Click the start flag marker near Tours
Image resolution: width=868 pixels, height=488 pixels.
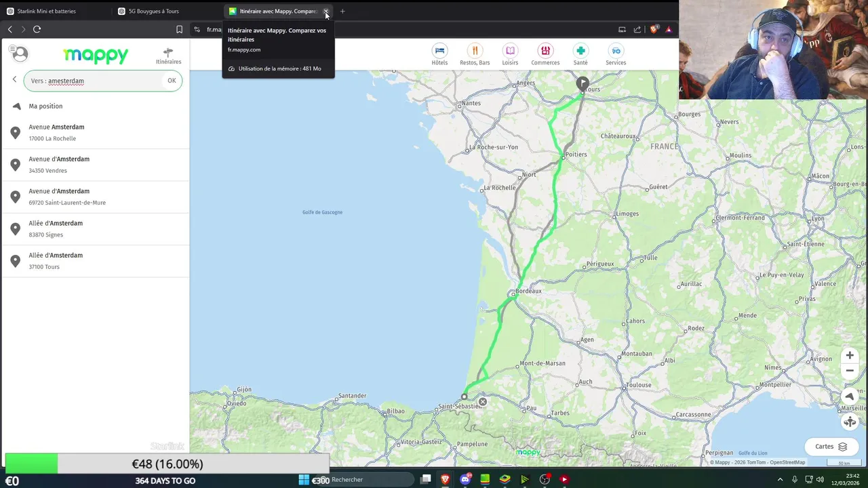583,83
